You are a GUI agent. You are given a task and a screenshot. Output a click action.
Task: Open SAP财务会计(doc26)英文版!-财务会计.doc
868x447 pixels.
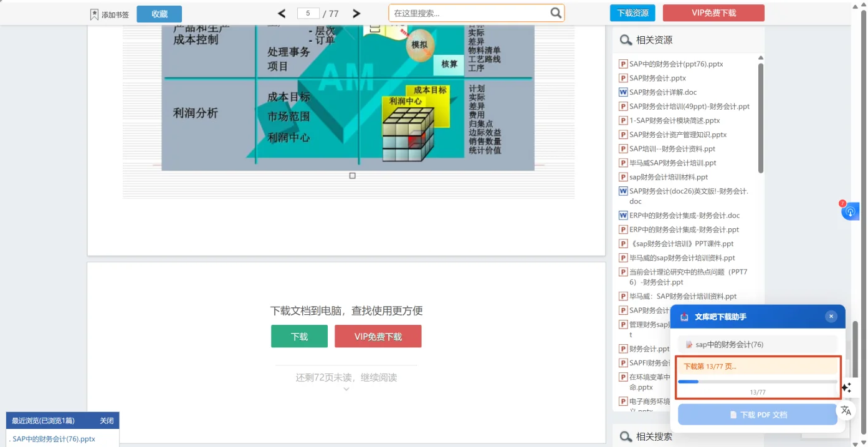click(x=689, y=196)
